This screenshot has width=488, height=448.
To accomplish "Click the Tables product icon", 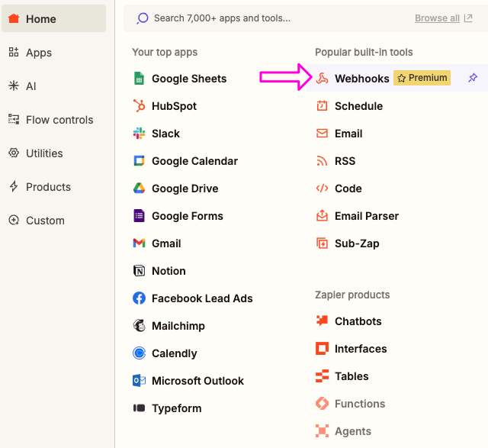I will tap(322, 375).
